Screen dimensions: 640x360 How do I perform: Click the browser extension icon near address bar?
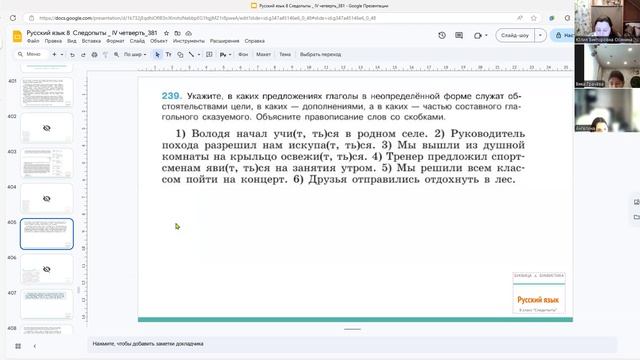tap(552, 18)
